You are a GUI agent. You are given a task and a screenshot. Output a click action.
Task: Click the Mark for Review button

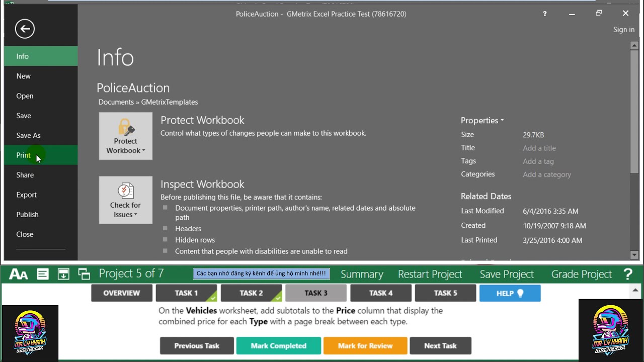pyautogui.click(x=365, y=346)
